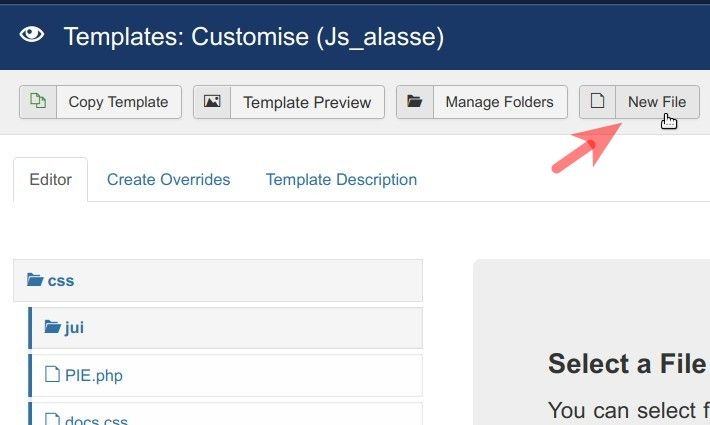Click the image icon on Template Preview
The height and width of the screenshot is (425, 710).
212,102
